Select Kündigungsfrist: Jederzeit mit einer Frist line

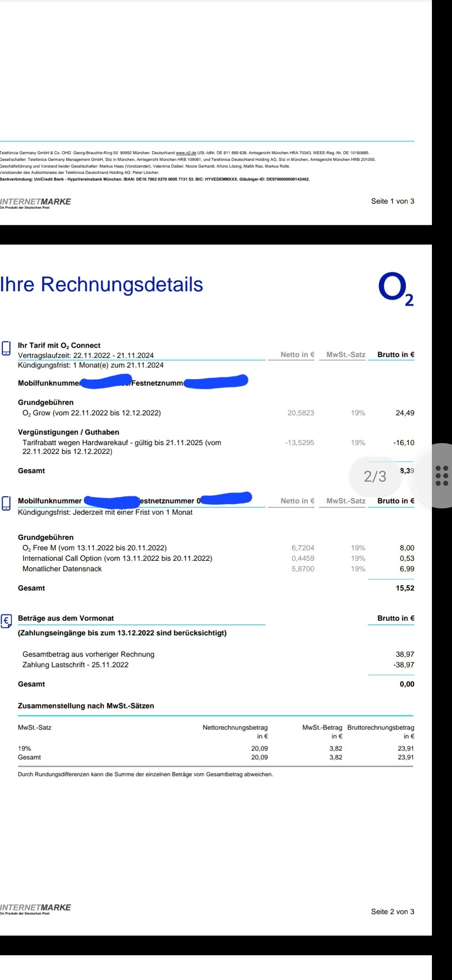tap(105, 512)
